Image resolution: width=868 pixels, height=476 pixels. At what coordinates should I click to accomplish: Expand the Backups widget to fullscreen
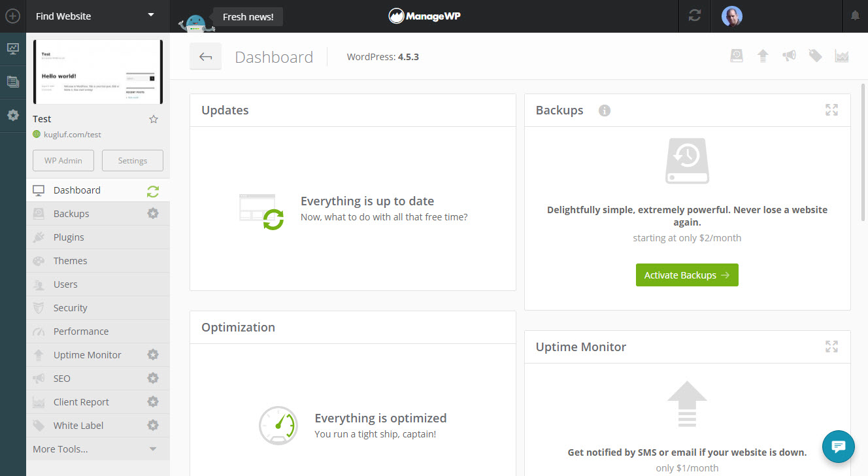point(831,110)
